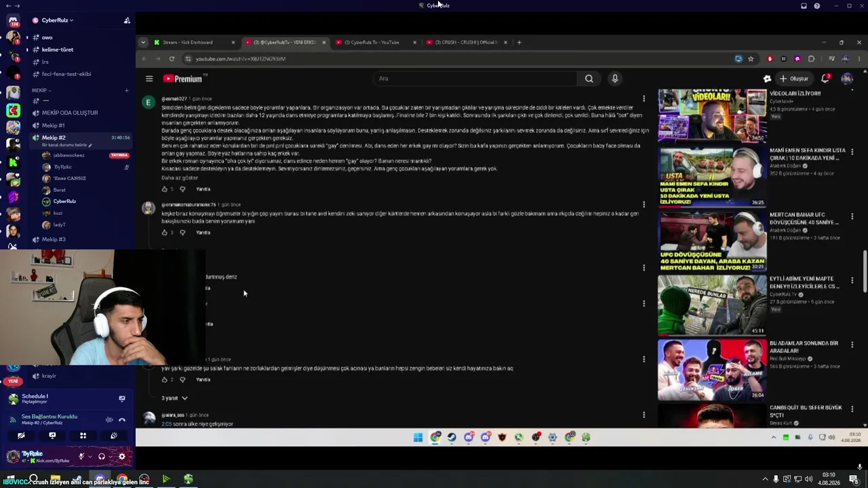Toggle Discord camera button

tap(21, 436)
